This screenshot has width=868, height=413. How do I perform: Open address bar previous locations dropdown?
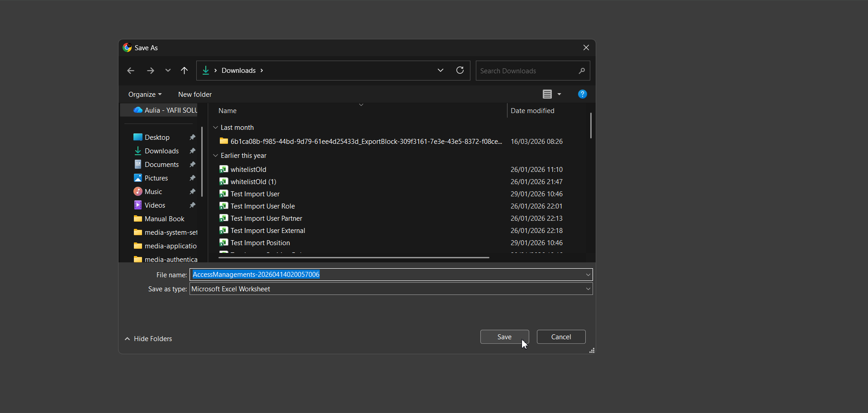(441, 70)
